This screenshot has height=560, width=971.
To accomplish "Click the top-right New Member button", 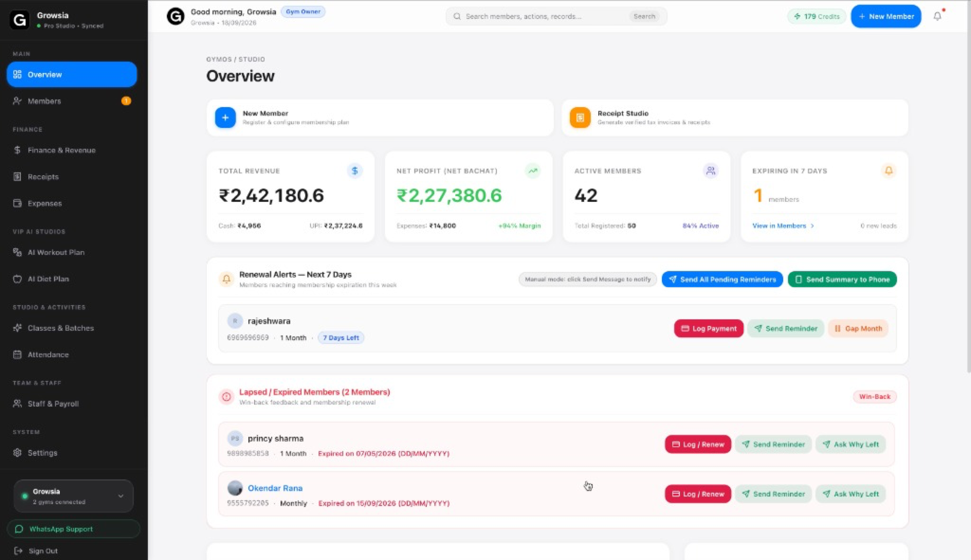I will coord(886,17).
